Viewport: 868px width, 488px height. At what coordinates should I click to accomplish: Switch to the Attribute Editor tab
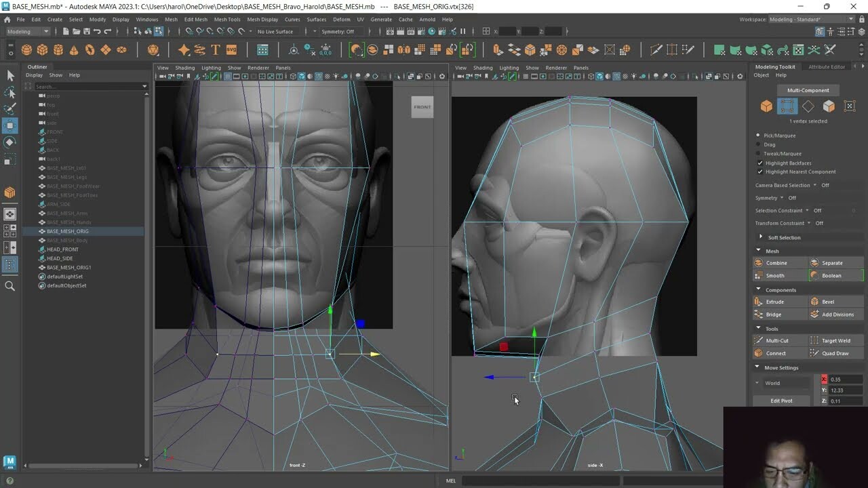click(x=827, y=66)
